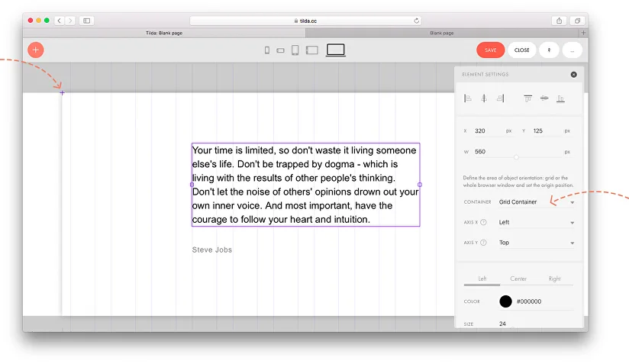Select the tablet landscape device view
This screenshot has height=364, width=629.
point(311,50)
